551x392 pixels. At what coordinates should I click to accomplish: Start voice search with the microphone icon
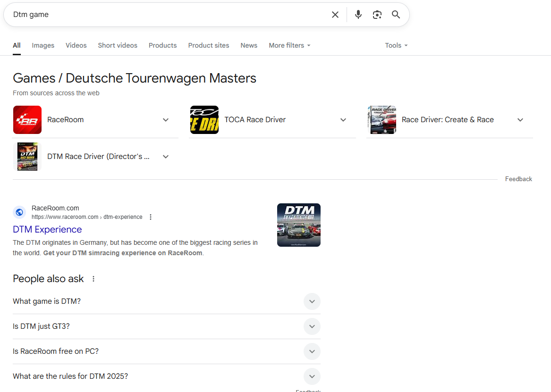pyautogui.click(x=358, y=15)
